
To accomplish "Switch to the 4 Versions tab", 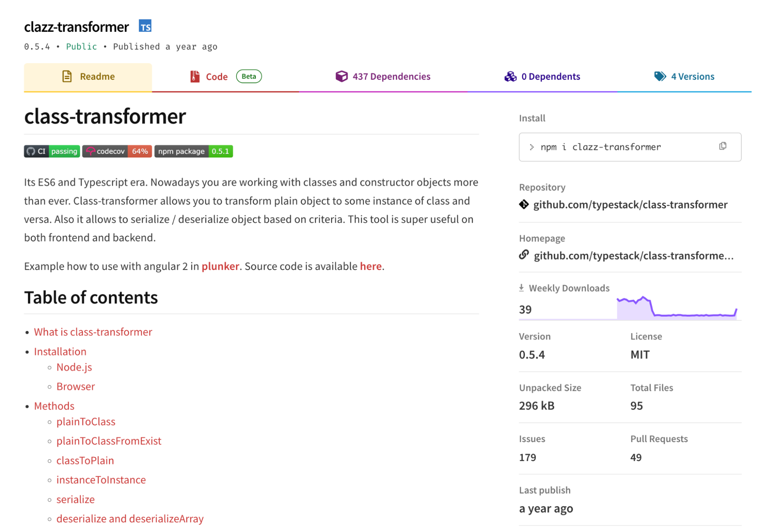I will click(692, 76).
